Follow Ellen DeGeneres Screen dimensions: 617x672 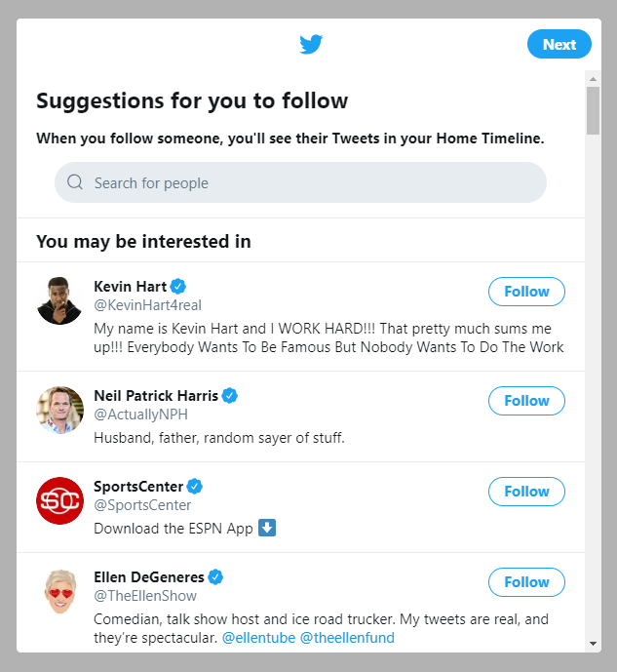(x=526, y=582)
